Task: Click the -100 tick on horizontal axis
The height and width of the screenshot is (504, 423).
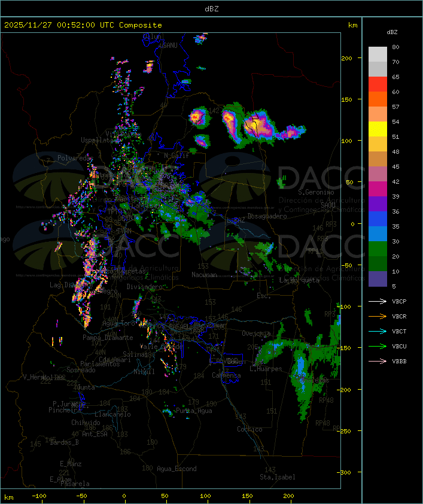Action: coord(39,496)
